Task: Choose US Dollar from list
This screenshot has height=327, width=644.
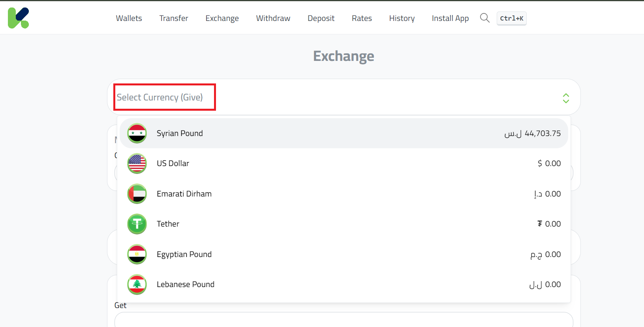Action: pos(344,164)
